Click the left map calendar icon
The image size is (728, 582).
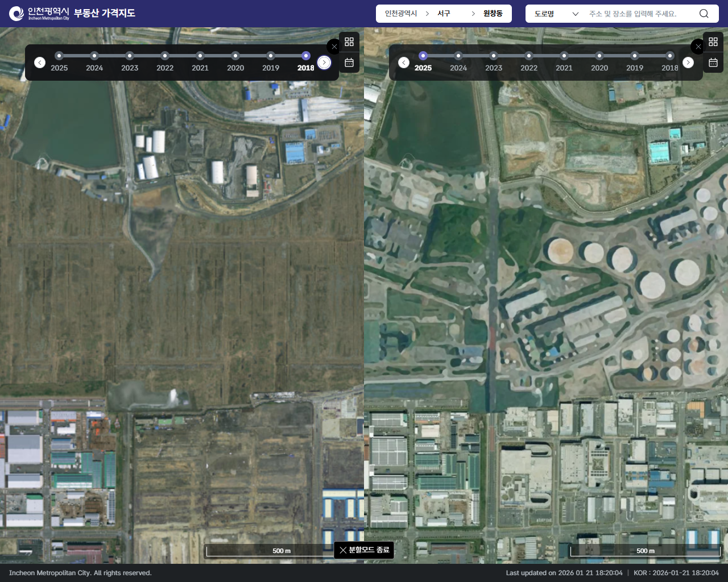pos(349,63)
